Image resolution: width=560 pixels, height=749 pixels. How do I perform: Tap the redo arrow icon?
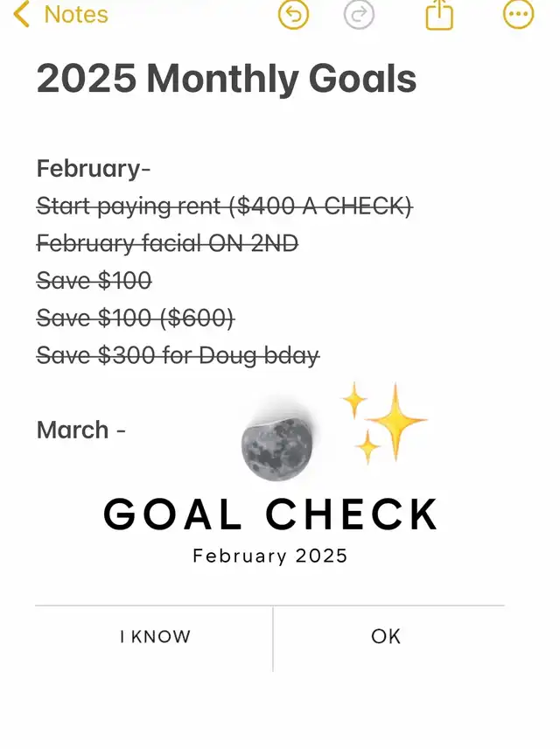click(x=359, y=14)
